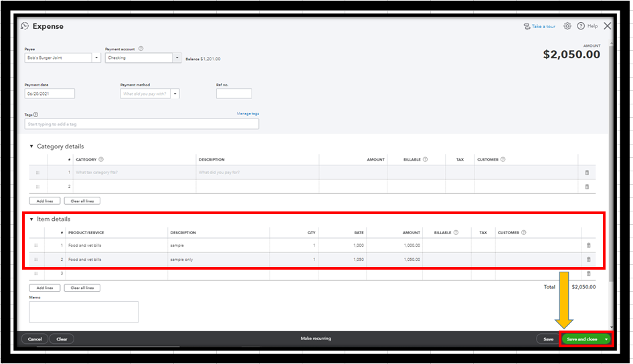Delete category line 1 with trash icon
The image size is (633, 364).
[587, 173]
